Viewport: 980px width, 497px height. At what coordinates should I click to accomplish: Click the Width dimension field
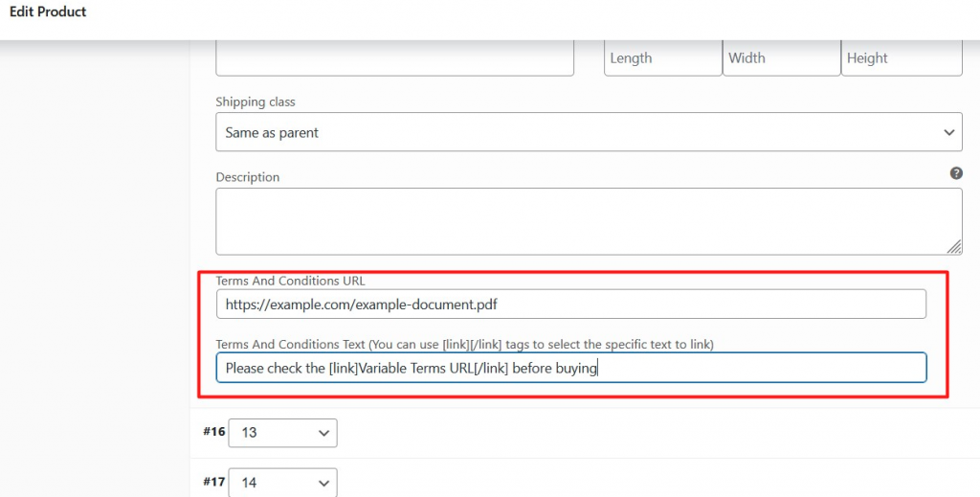click(781, 58)
